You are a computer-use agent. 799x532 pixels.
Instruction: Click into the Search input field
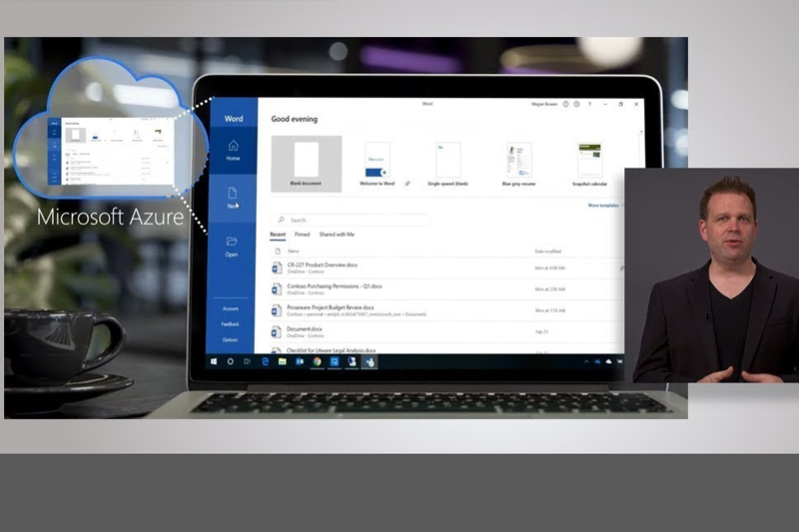pyautogui.click(x=351, y=220)
